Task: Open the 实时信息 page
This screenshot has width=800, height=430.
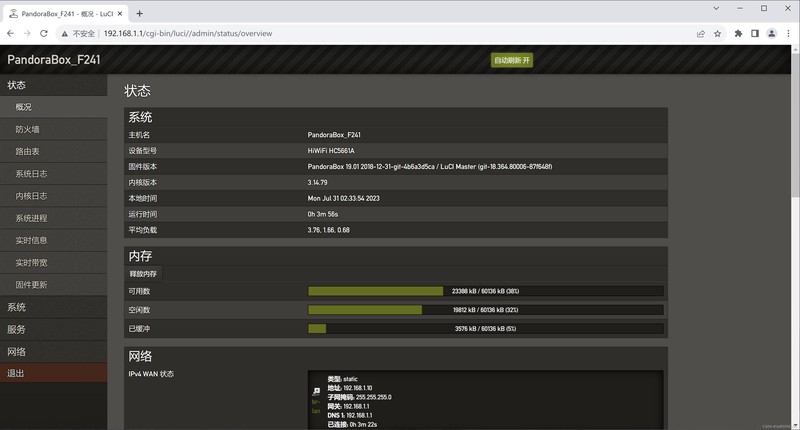Action: (x=54, y=240)
